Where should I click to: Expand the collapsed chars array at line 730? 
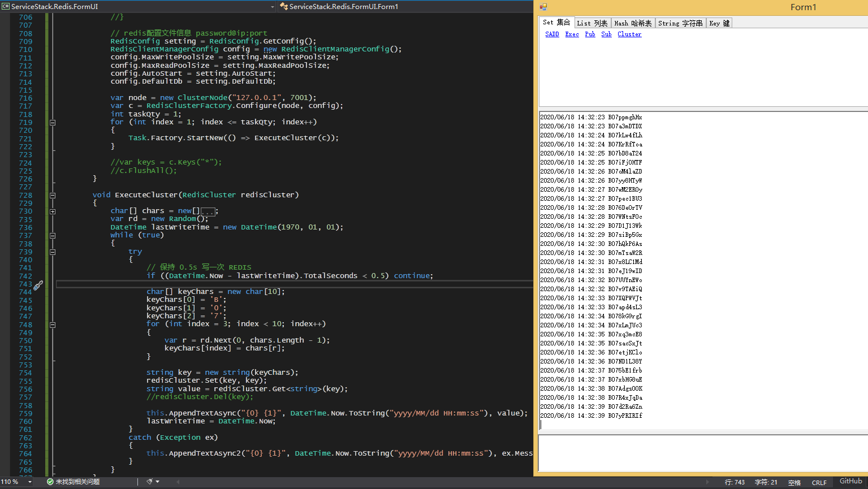[x=53, y=211]
